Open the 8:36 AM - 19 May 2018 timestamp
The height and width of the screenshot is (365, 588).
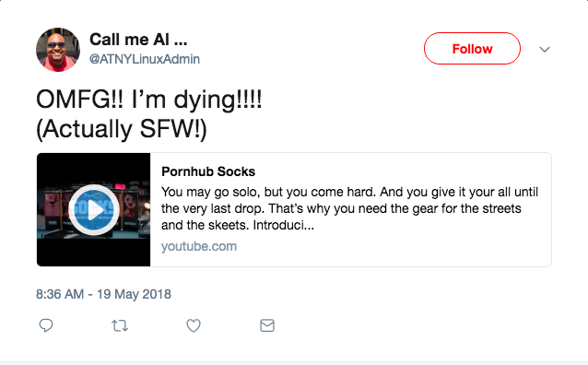point(103,294)
